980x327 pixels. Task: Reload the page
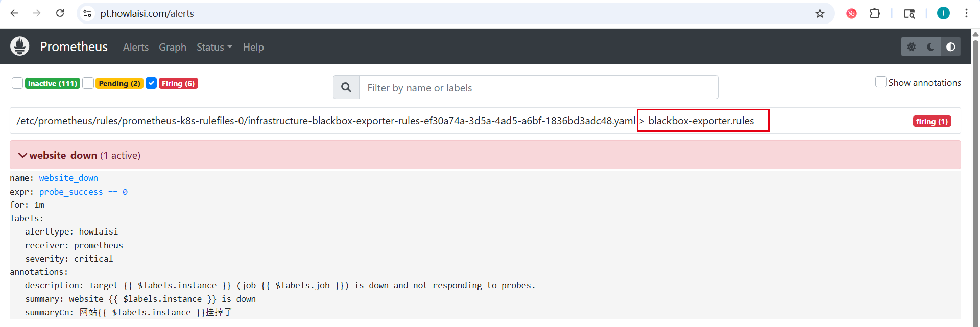[60, 13]
